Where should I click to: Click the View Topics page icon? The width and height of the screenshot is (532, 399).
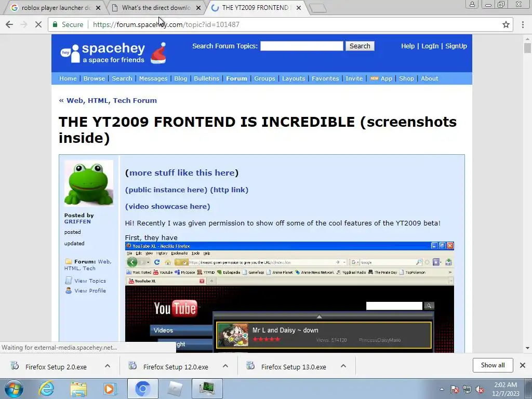point(69,281)
